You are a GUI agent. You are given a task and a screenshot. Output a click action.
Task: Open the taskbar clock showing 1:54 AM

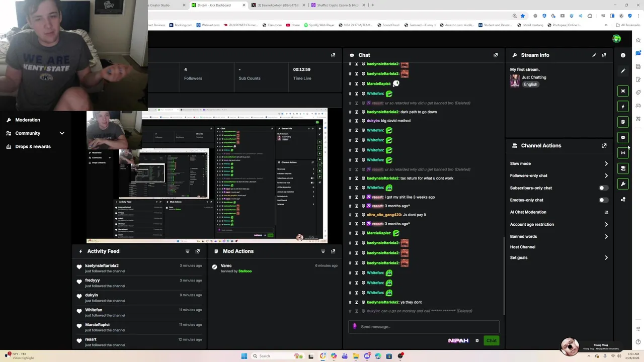(x=632, y=356)
